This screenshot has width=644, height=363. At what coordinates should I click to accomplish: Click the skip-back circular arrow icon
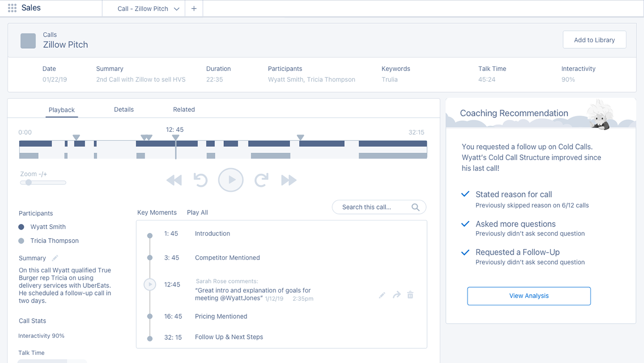click(201, 180)
